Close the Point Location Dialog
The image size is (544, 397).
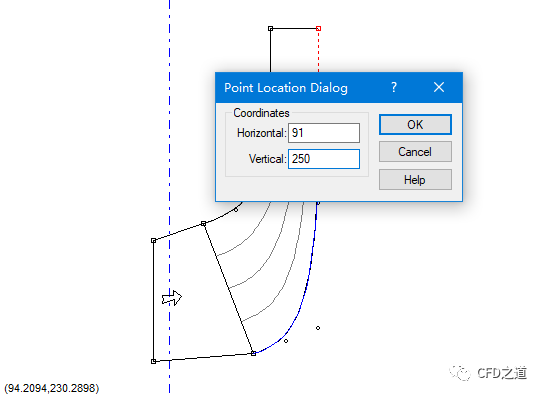point(439,87)
